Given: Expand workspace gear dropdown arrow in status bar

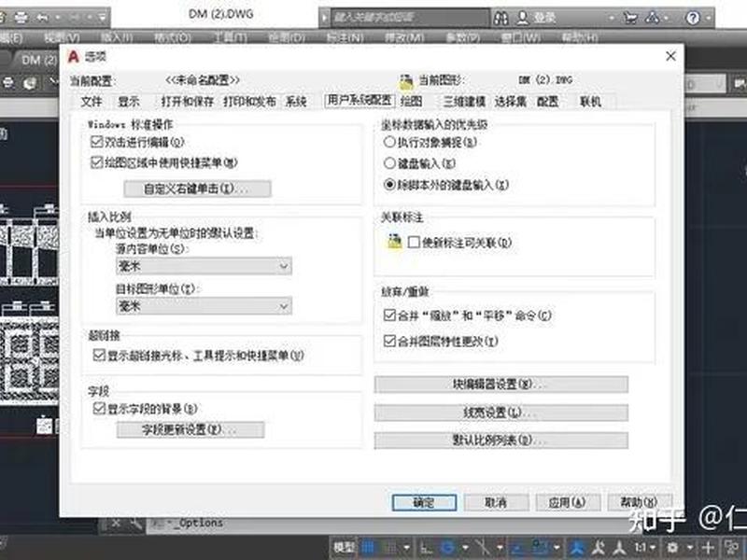Looking at the screenshot, I should (x=689, y=548).
